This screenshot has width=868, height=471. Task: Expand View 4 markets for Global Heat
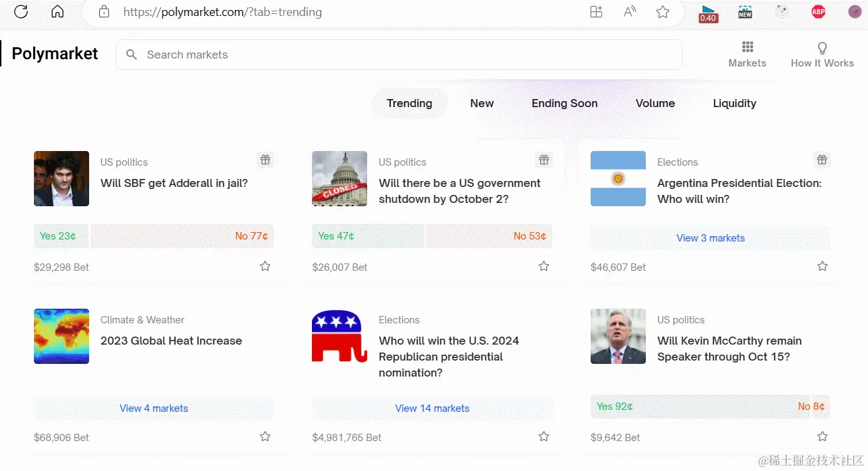pos(154,408)
